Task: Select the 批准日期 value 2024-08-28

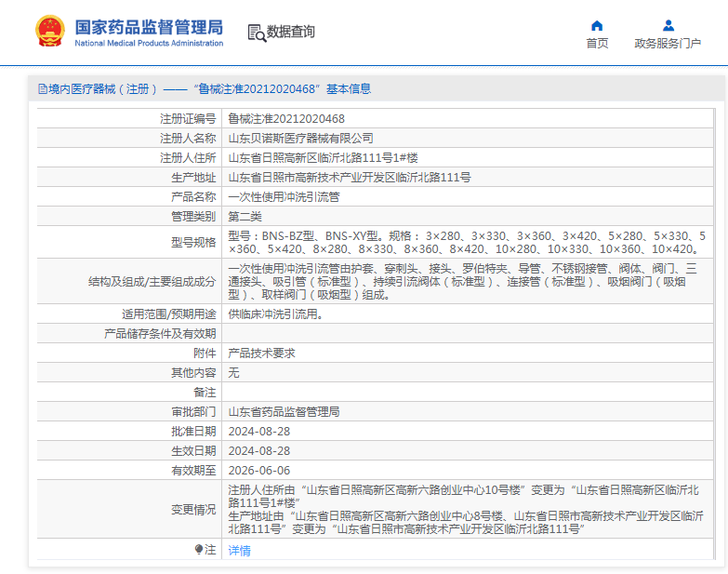Action: [x=259, y=432]
